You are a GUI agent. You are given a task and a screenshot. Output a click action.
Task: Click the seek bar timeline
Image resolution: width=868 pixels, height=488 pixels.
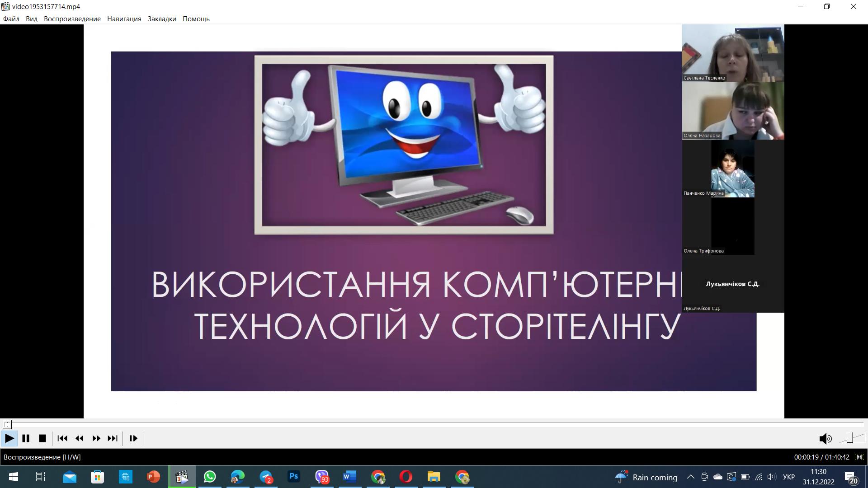click(434, 424)
